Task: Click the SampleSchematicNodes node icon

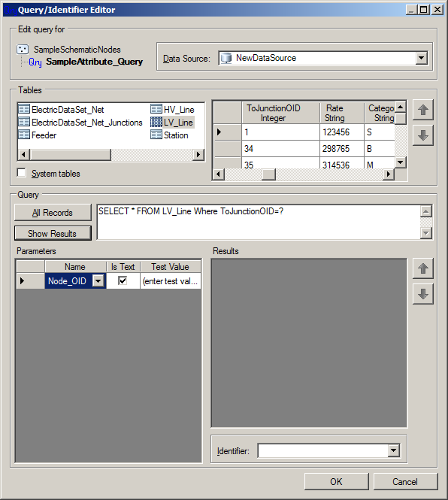Action: click(23, 50)
